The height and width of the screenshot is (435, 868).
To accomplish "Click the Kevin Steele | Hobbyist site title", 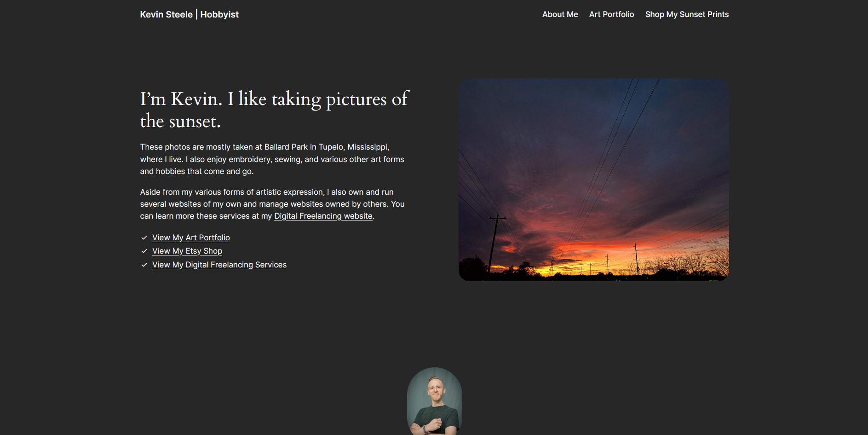I will (189, 14).
